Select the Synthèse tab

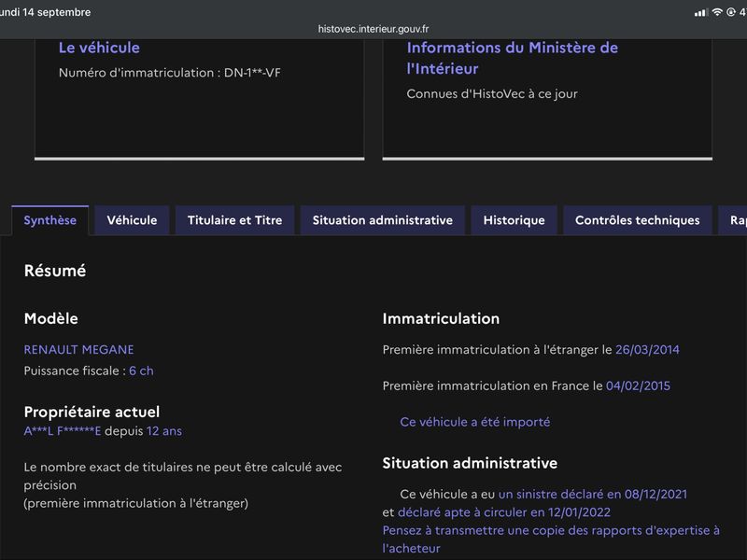(x=50, y=220)
